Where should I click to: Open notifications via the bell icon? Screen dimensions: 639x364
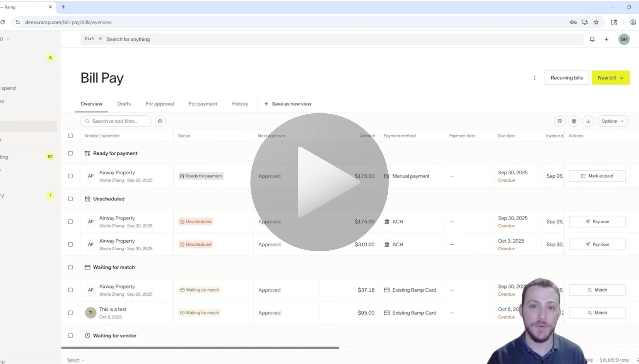[x=592, y=39]
